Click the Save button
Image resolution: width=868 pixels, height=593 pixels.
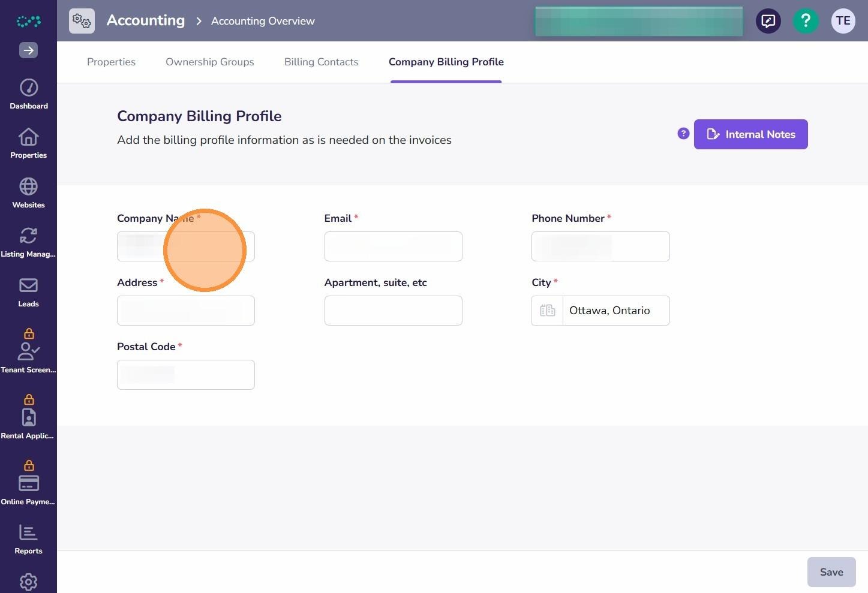pos(831,572)
